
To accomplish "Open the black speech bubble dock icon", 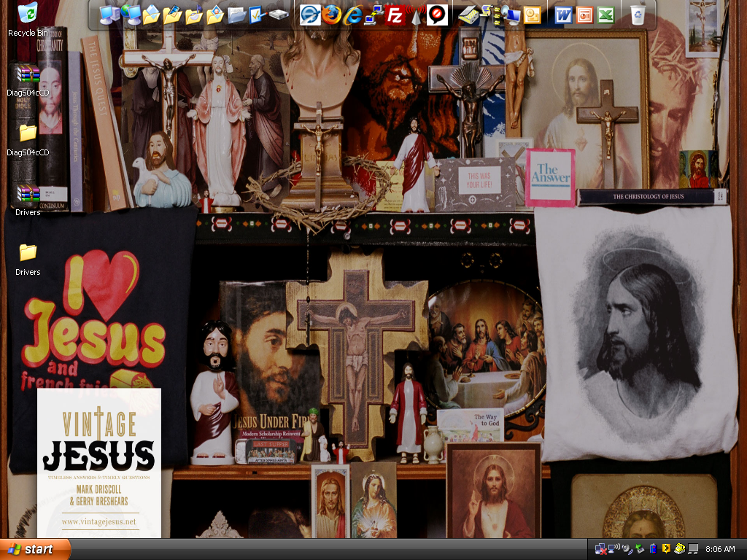I will [x=437, y=15].
